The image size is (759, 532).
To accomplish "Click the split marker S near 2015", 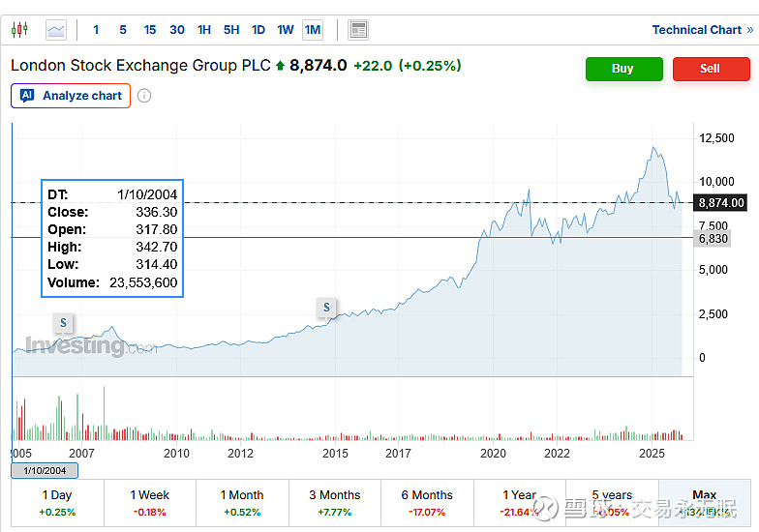I will coord(327,308).
